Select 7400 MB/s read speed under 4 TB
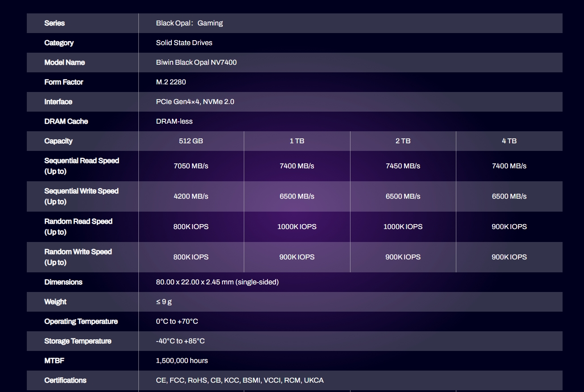Viewport: 584px width, 392px height. [x=509, y=166]
